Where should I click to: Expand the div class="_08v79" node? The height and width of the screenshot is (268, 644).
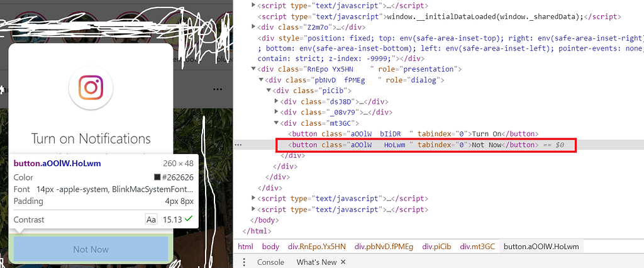[x=276, y=112]
